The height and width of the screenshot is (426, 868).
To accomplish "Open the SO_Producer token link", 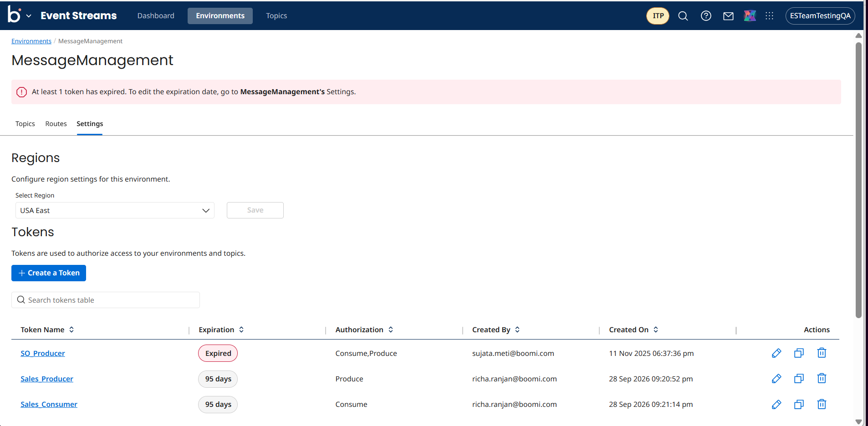I will 43,353.
